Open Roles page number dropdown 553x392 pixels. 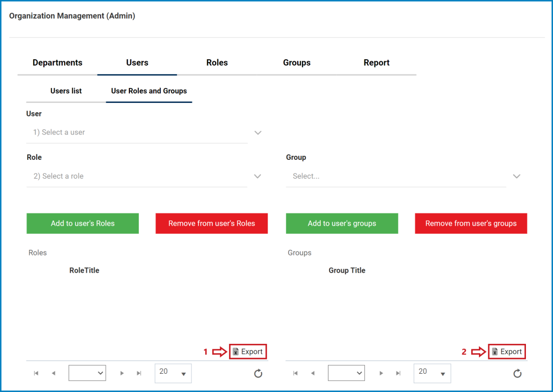pyautogui.click(x=87, y=373)
